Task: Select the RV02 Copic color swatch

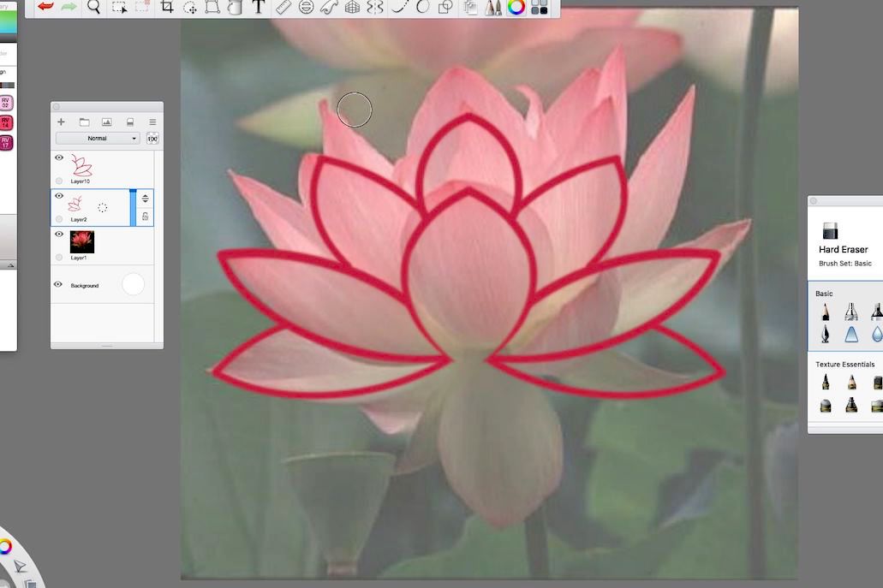Action: click(x=6, y=103)
